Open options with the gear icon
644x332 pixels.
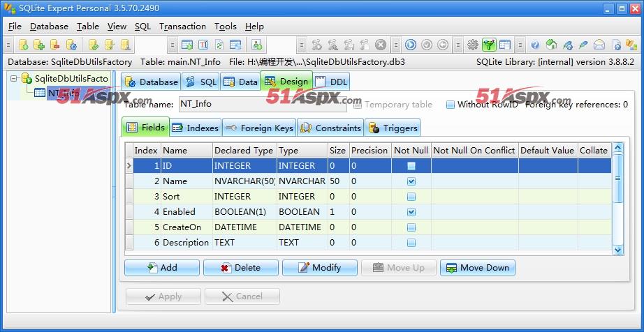[473, 45]
